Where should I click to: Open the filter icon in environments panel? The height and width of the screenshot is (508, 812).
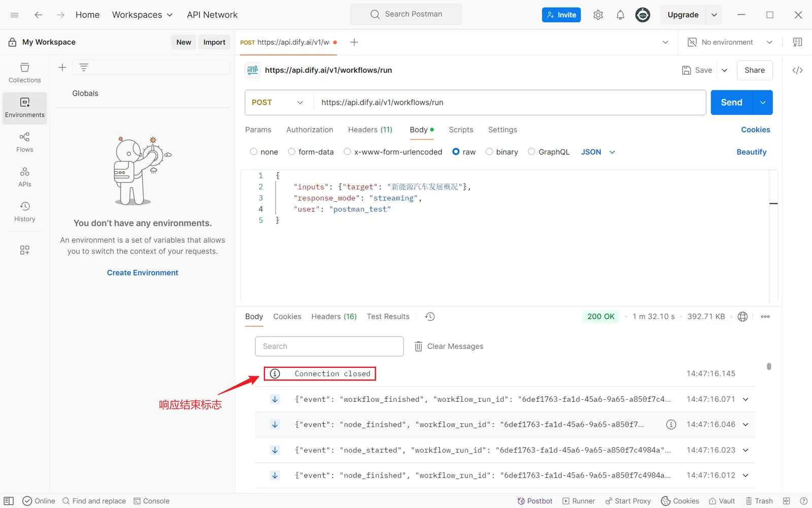(84, 67)
